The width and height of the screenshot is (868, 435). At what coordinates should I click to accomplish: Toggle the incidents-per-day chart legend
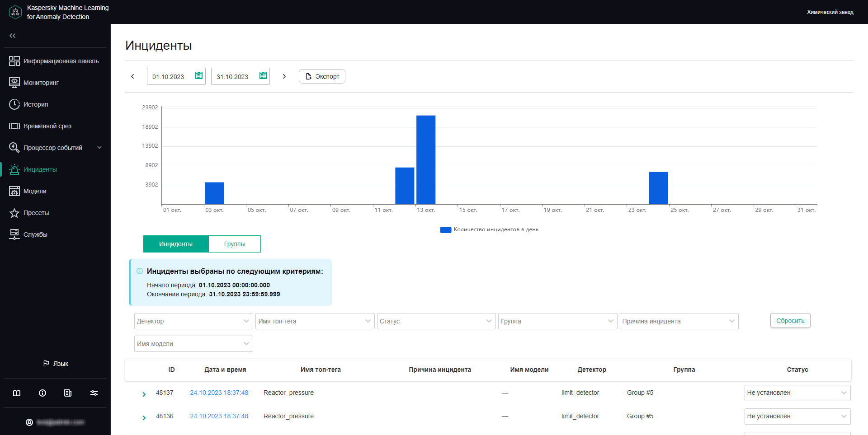[489, 229]
